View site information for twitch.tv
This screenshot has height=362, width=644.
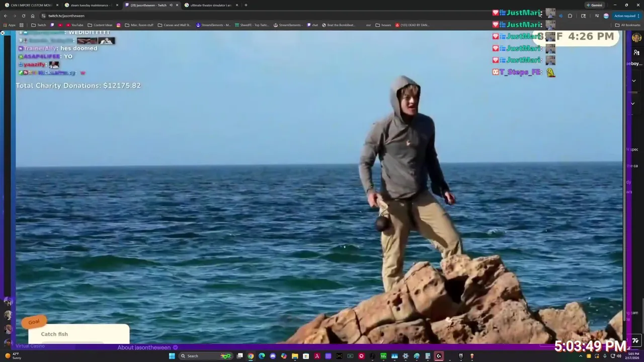[x=44, y=16]
